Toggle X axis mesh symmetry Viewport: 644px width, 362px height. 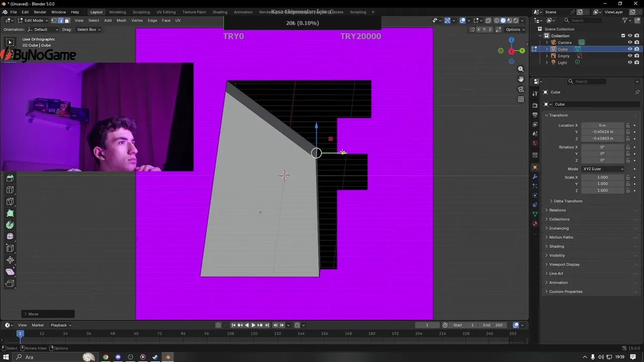(478, 29)
